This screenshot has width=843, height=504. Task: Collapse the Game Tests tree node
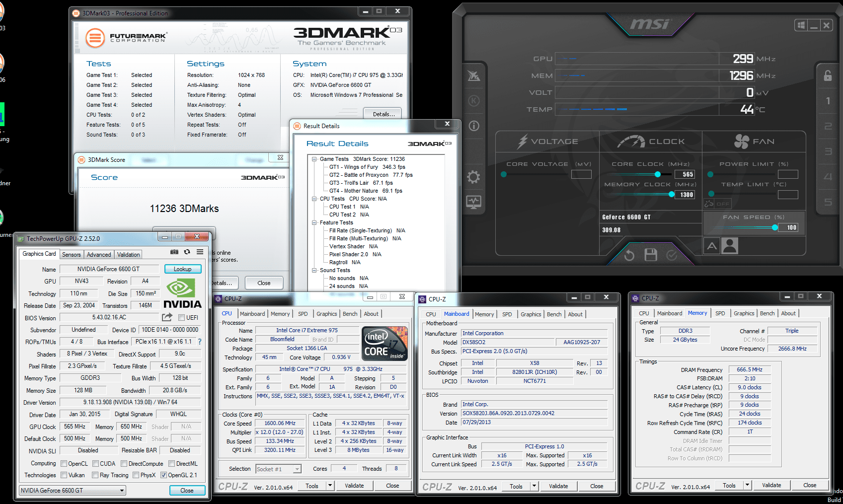click(314, 159)
